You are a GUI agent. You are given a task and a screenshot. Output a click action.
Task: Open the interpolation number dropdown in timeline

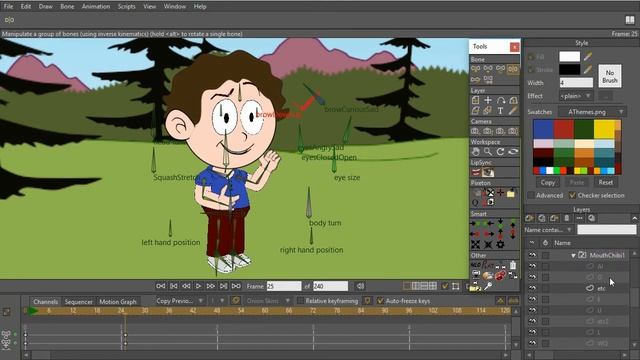(217, 301)
